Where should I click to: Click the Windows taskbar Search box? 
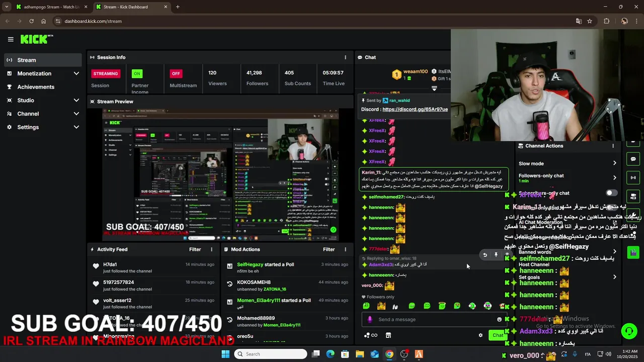pyautogui.click(x=271, y=354)
